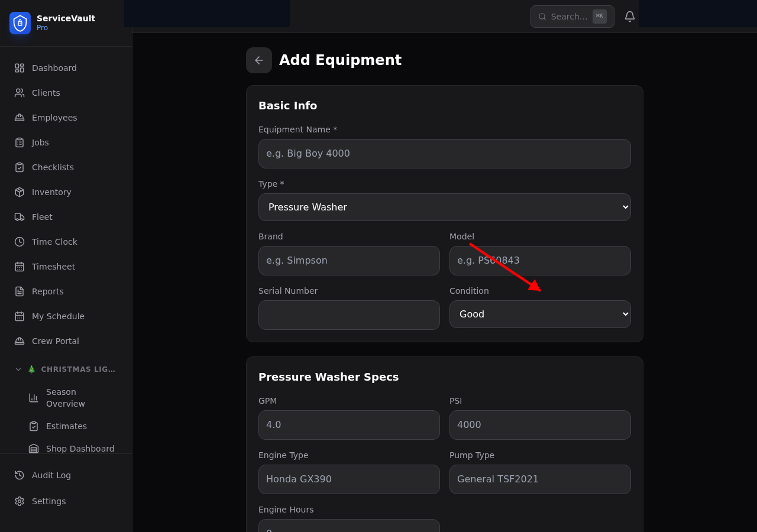Image resolution: width=757 pixels, height=532 pixels.
Task: Click the back arrow on Add Equipment
Action: tap(258, 60)
